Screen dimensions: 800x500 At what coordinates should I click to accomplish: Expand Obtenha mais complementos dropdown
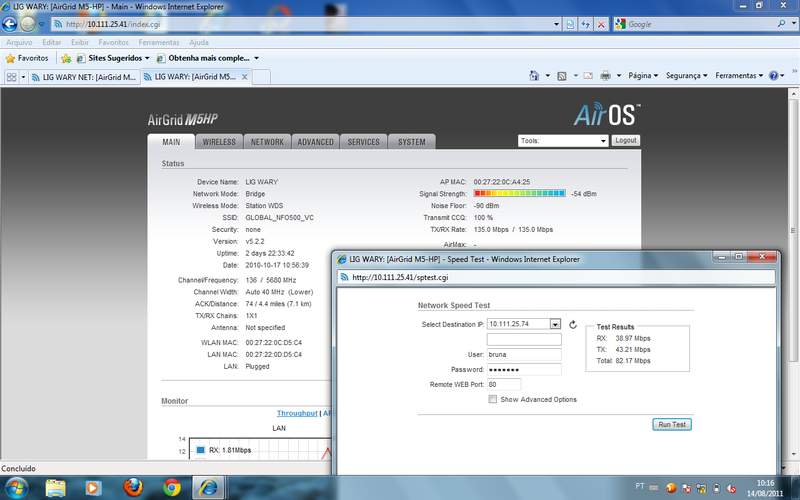pos(256,58)
